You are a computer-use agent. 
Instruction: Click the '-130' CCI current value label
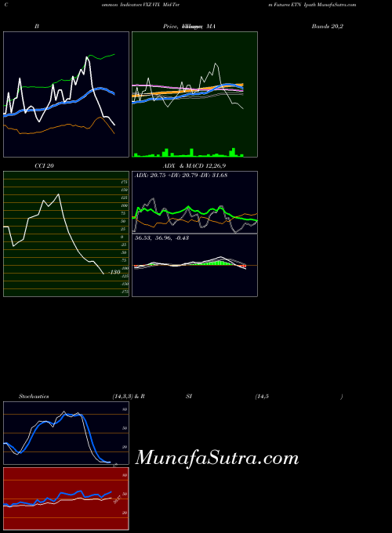(x=114, y=272)
